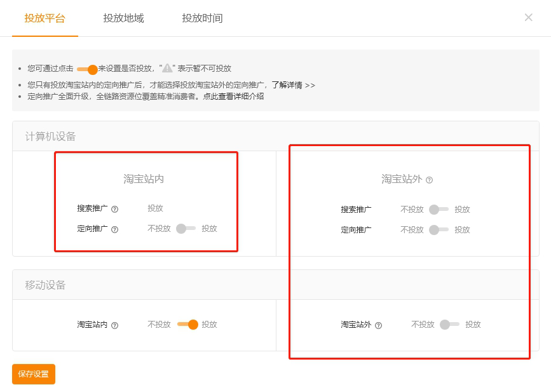Click help icon beside 移动设备 淘宝站内

[115, 325]
